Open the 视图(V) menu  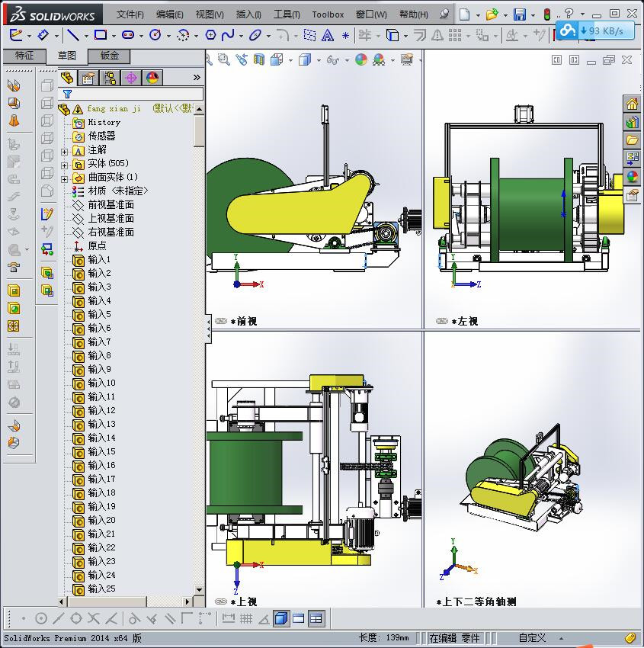[210, 14]
